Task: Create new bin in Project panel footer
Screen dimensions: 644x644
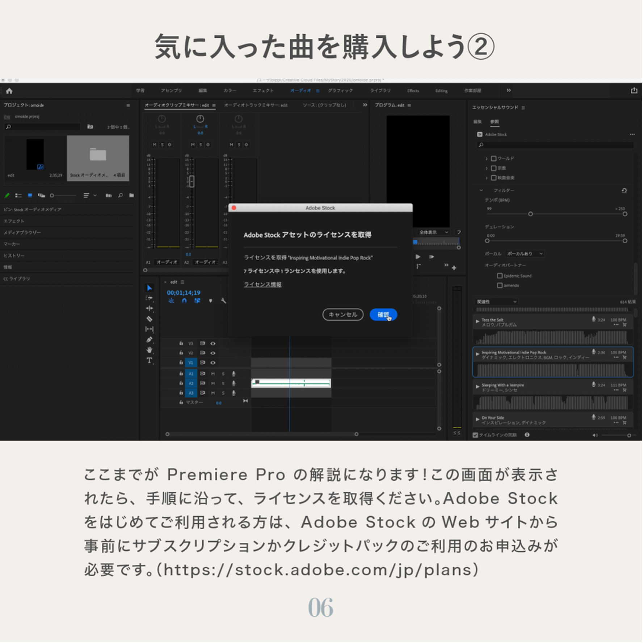Action: pos(132,196)
